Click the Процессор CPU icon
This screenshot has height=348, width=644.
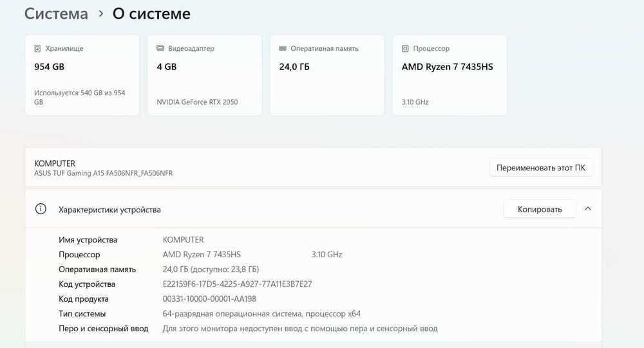pos(405,48)
